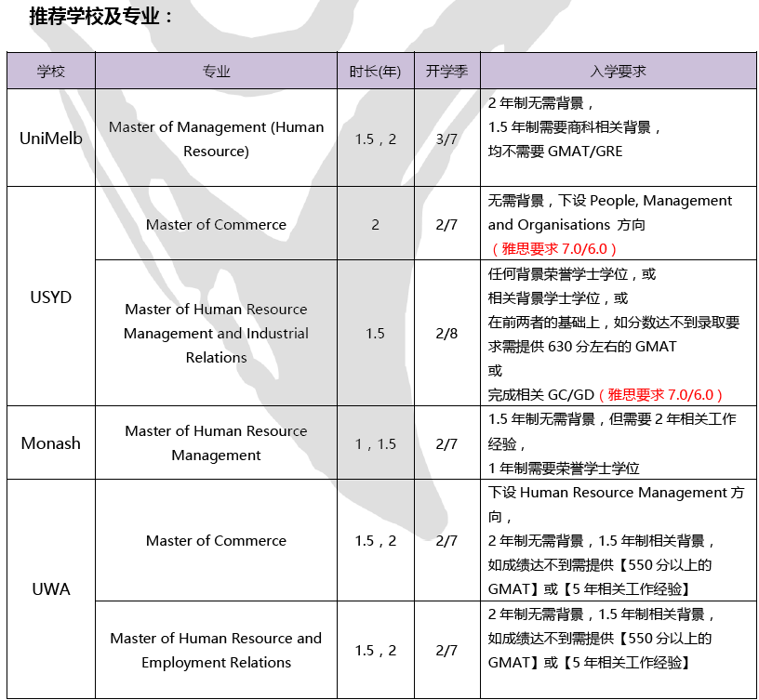Screen dimensions: 759x700
Task: Select the 时长(年) header cell
Action: point(375,71)
